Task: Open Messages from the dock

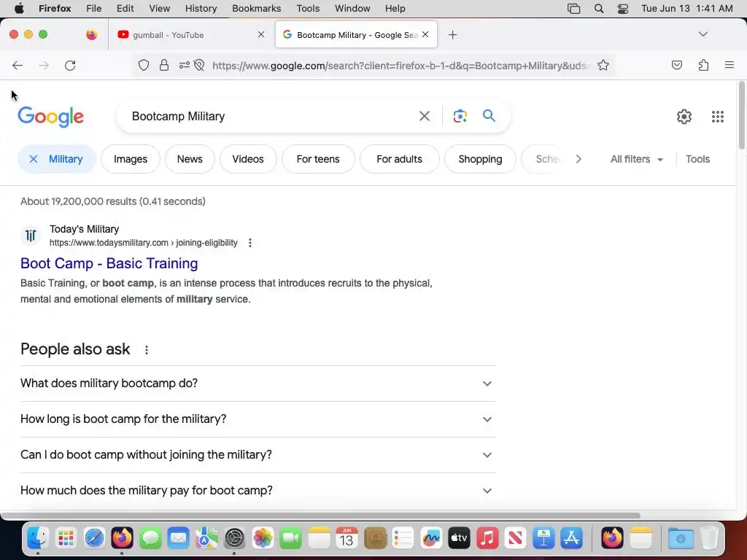Action: point(150,539)
